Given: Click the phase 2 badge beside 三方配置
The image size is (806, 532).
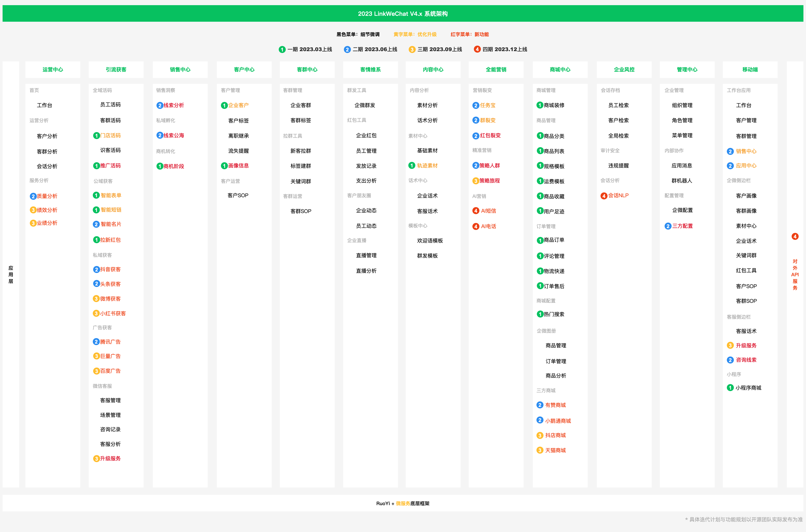Looking at the screenshot, I should (x=668, y=226).
